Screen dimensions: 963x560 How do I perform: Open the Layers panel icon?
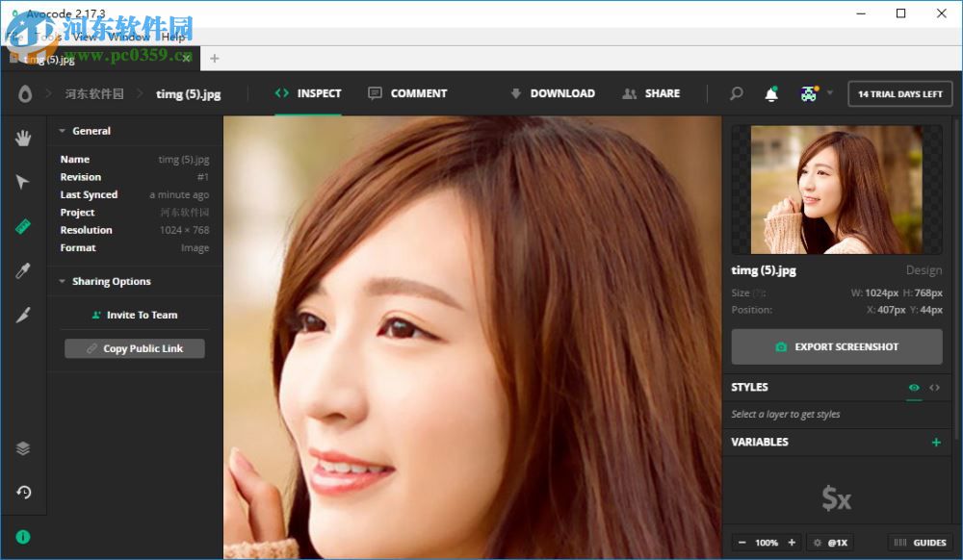pos(23,448)
